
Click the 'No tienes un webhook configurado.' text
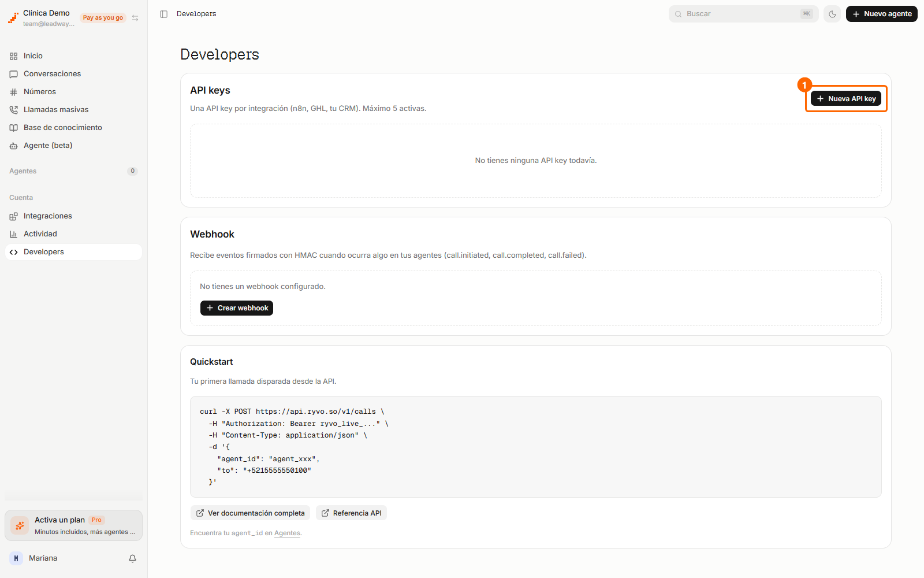[263, 287]
